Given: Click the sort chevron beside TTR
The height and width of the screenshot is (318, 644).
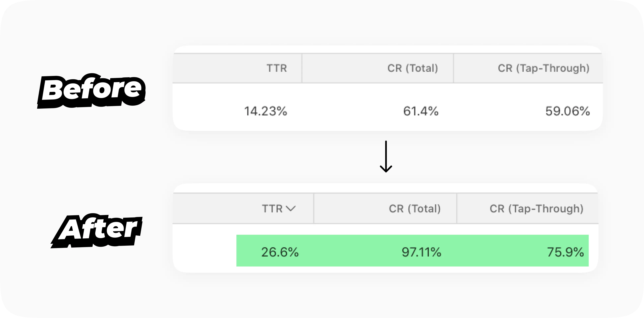Looking at the screenshot, I should click(x=291, y=208).
